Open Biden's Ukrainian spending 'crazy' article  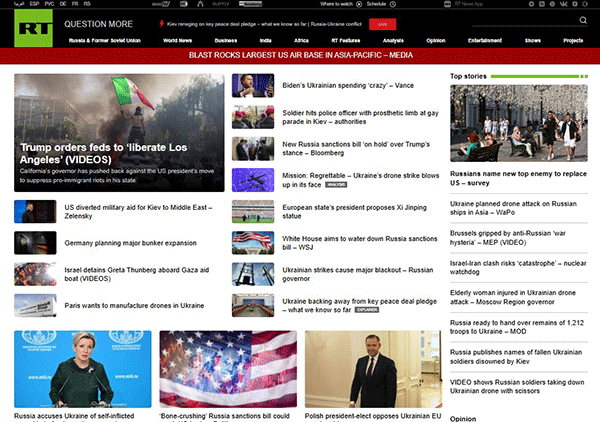point(348,86)
